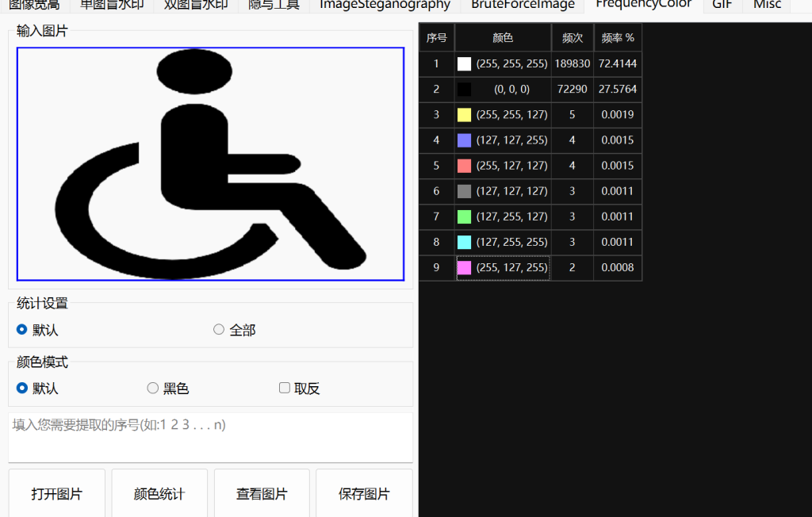Select the cyan (127, 255, 255) swatch
Image resolution: width=812 pixels, height=517 pixels.
tap(465, 242)
